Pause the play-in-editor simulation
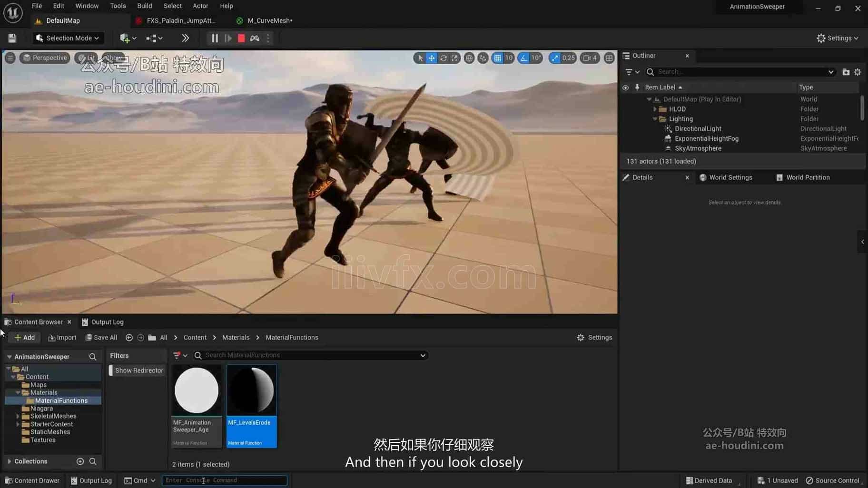 215,38
